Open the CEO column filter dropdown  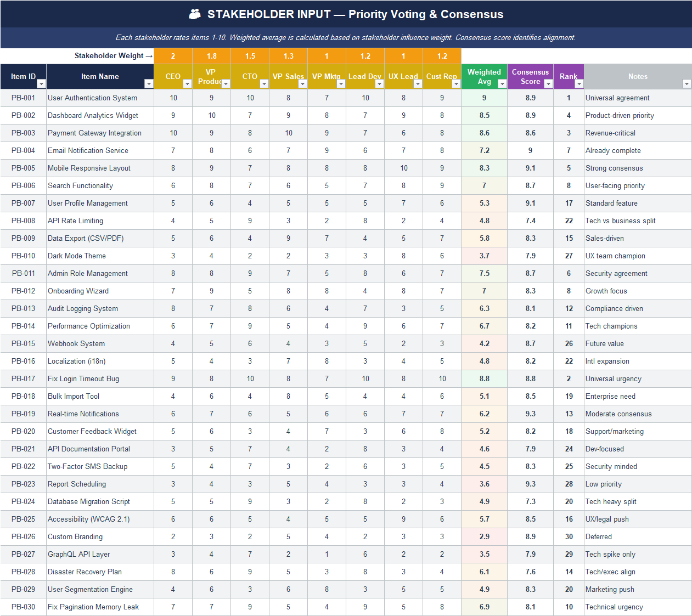click(187, 83)
